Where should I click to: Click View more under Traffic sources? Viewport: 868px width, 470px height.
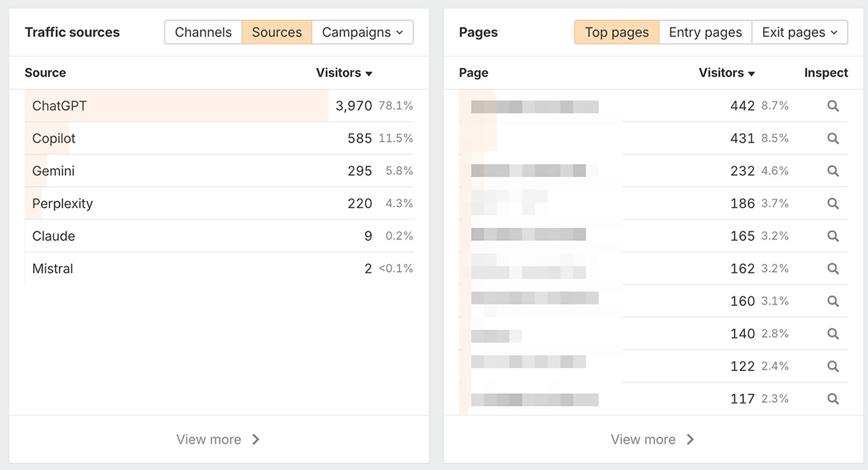(218, 440)
